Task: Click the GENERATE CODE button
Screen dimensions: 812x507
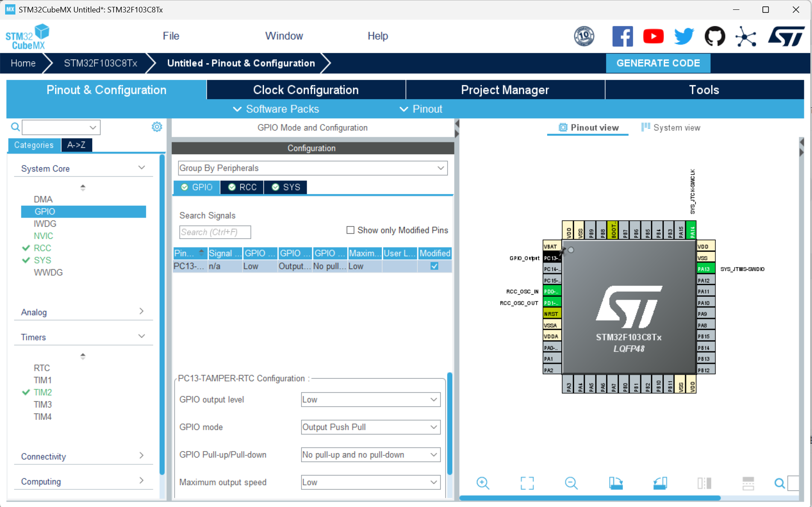Action: [x=658, y=63]
